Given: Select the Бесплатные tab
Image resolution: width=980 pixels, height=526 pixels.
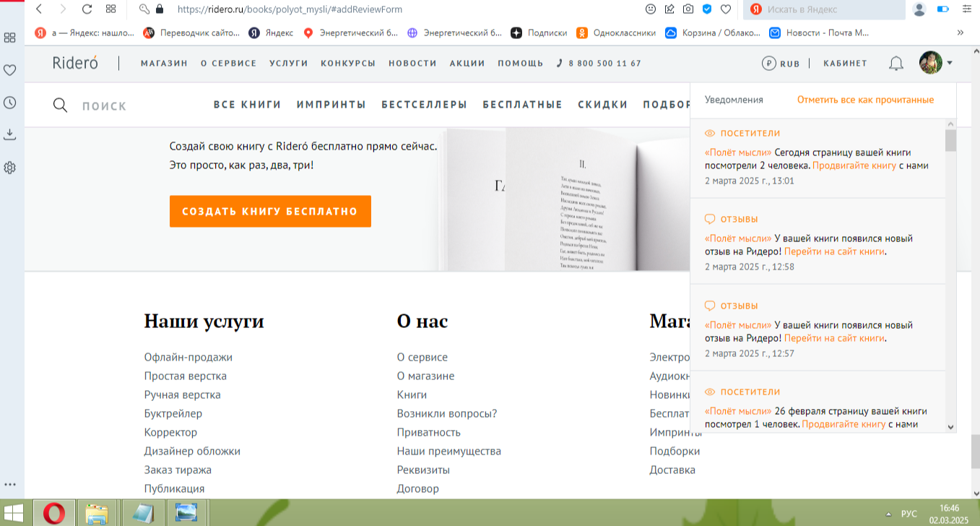Looking at the screenshot, I should [523, 105].
